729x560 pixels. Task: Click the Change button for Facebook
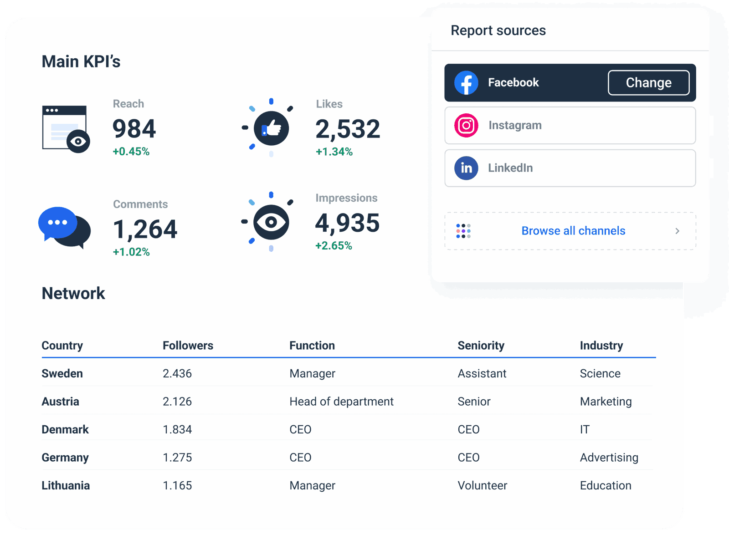(x=649, y=82)
